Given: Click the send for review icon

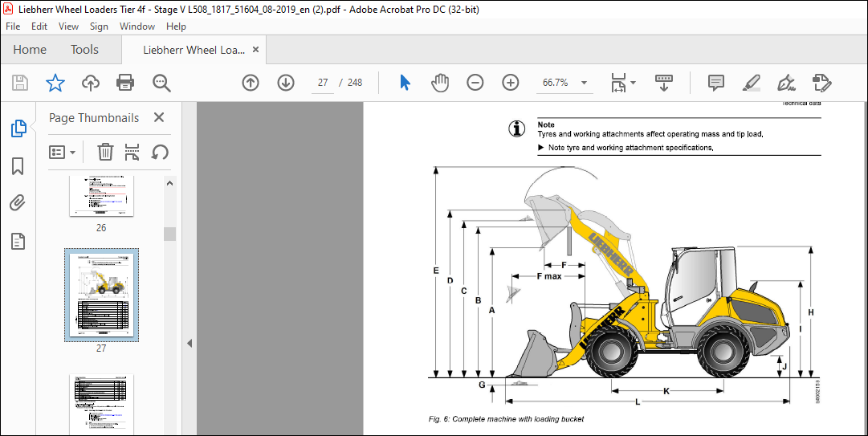Looking at the screenshot, I should click(822, 83).
